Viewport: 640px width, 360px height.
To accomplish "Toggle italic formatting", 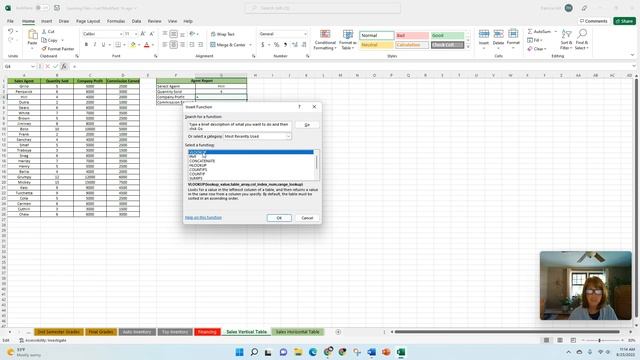I will [x=95, y=44].
